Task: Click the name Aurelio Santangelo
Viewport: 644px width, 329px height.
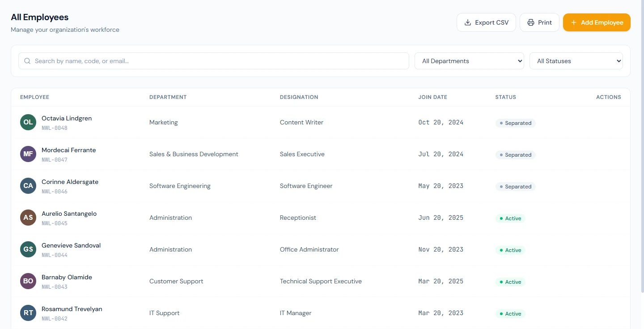Action: tap(69, 214)
